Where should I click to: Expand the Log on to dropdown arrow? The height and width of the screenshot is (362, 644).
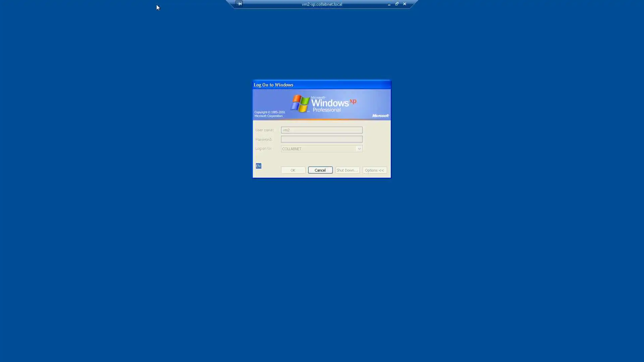(359, 149)
